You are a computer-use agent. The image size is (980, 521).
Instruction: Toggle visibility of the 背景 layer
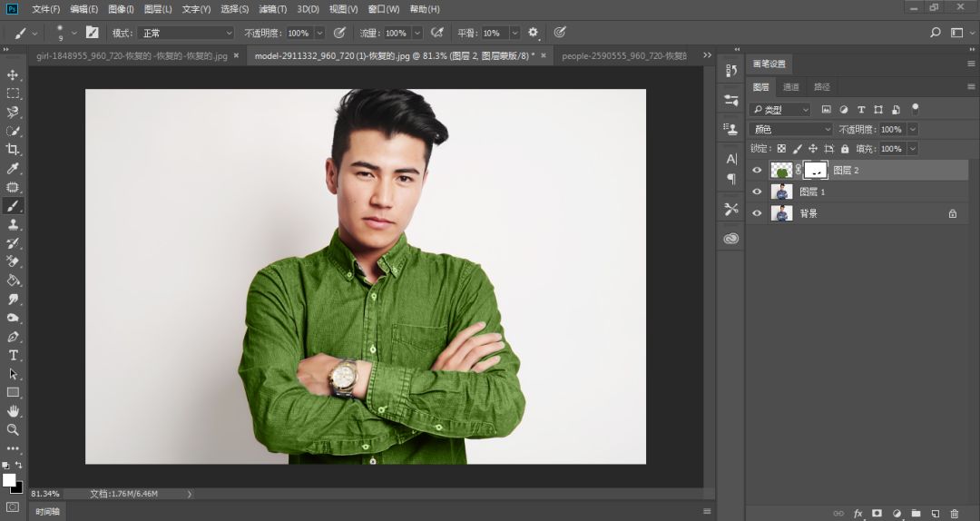coord(758,213)
